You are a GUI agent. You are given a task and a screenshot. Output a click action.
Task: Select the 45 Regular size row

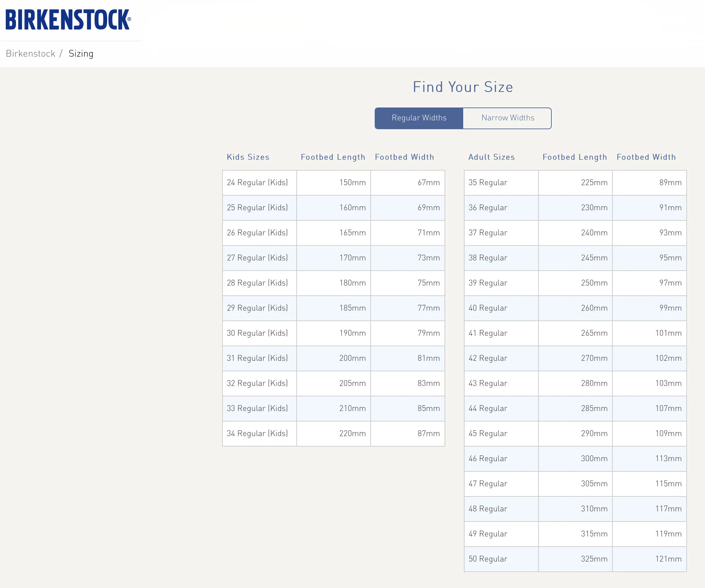(x=488, y=433)
